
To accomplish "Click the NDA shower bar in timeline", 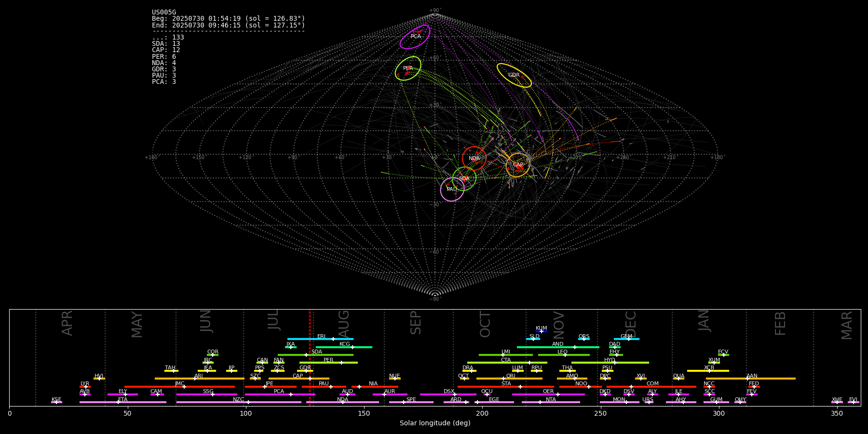I will click(x=343, y=402).
